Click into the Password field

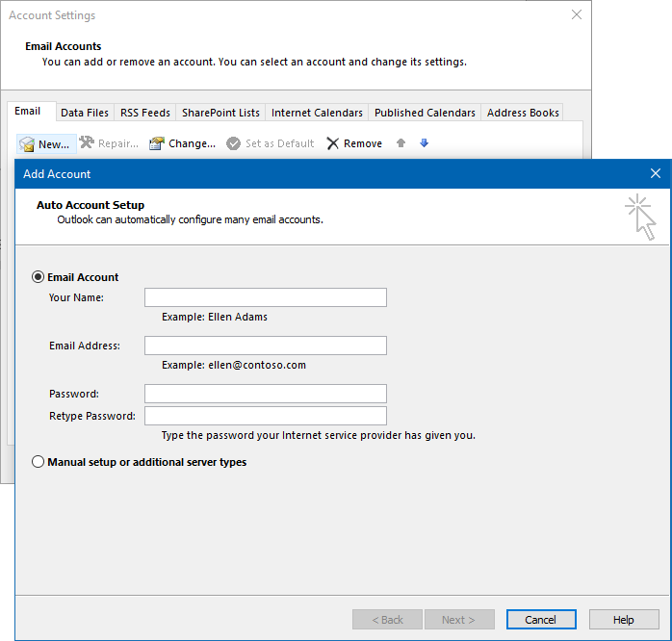(266, 394)
